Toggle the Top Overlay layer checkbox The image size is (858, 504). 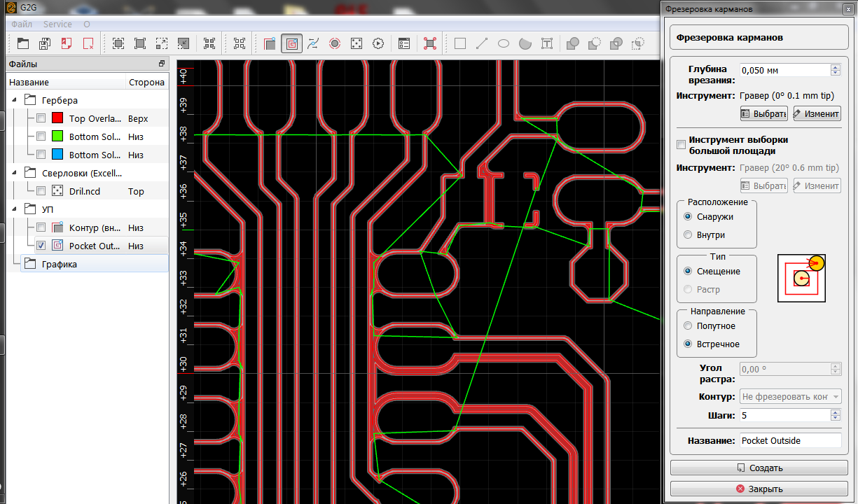tap(41, 118)
